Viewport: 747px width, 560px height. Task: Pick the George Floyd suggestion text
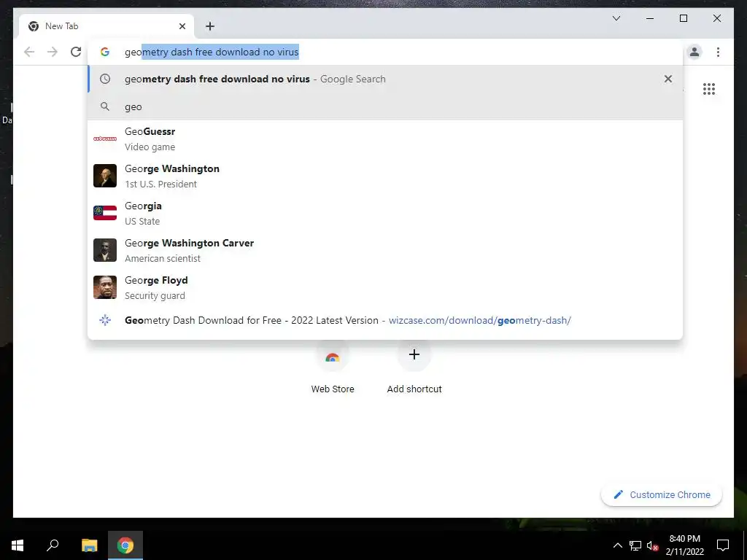(156, 280)
